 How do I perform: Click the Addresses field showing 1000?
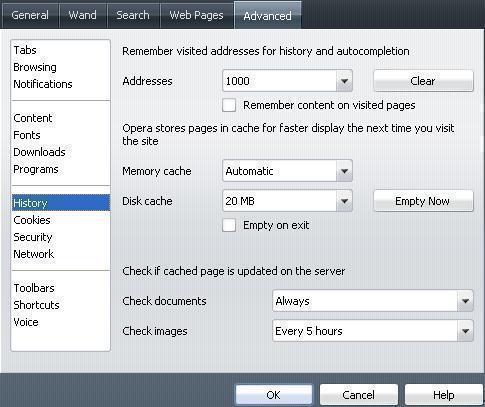(279, 81)
